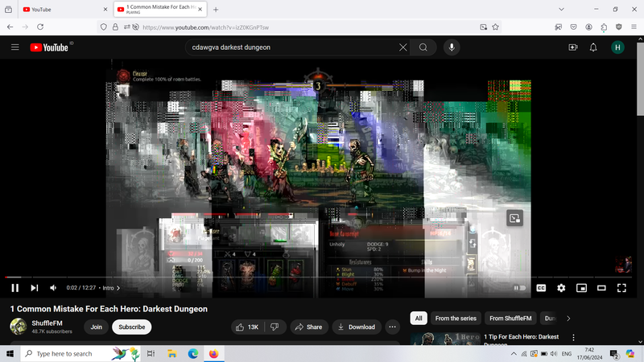Image resolution: width=644 pixels, height=362 pixels.
Task: Switch to theater mode view
Action: coord(601,288)
